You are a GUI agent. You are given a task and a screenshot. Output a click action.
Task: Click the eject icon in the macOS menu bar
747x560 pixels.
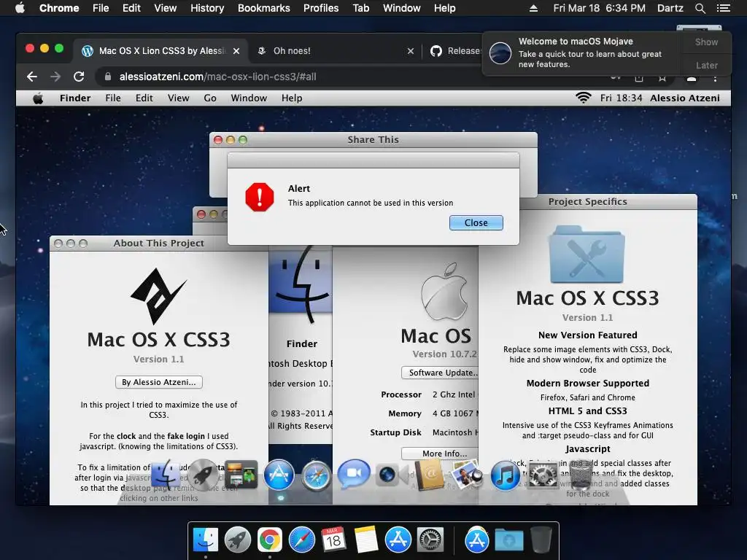[533, 8]
